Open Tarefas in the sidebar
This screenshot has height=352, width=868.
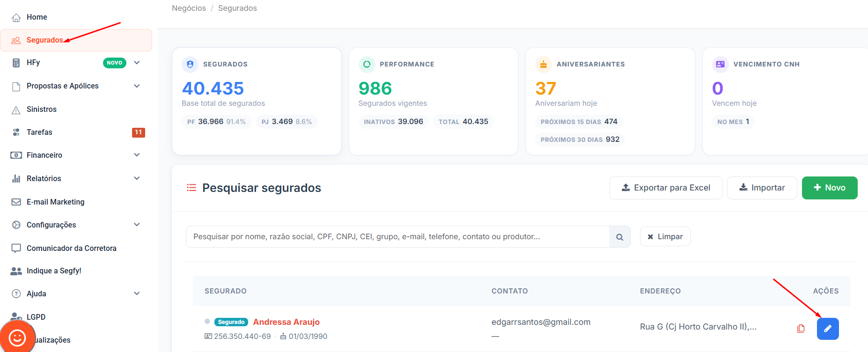pos(39,132)
